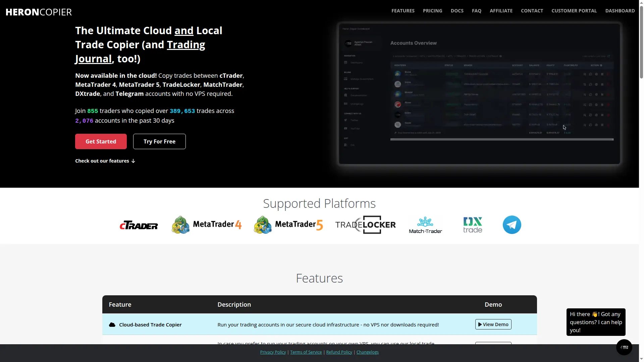Click the Cloud-based Trade Copier feature name
The width and height of the screenshot is (644, 362).
(150, 324)
